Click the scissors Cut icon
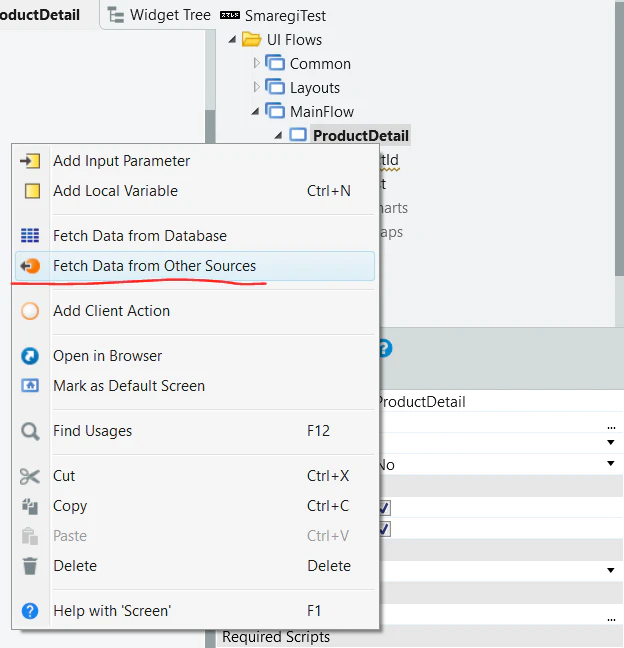Screen dimensions: 624x648 (30, 476)
